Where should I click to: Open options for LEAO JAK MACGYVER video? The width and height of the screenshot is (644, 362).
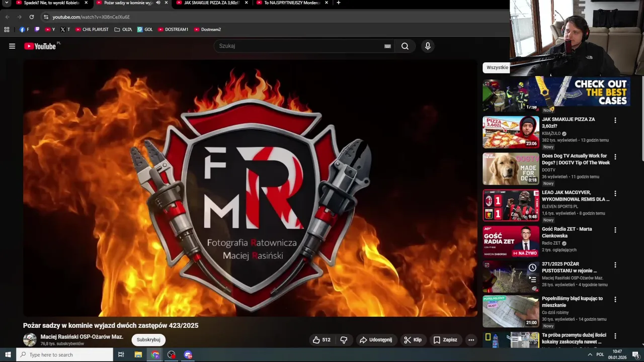click(615, 194)
